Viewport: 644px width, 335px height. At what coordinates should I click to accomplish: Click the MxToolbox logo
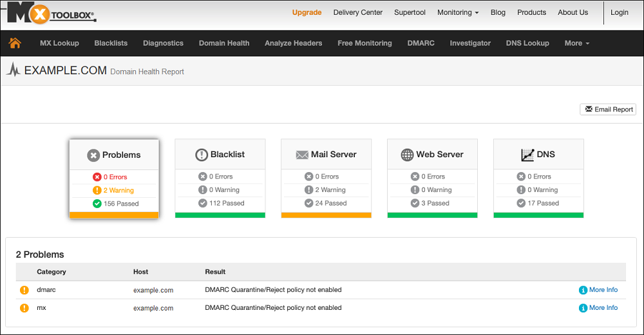click(x=52, y=13)
